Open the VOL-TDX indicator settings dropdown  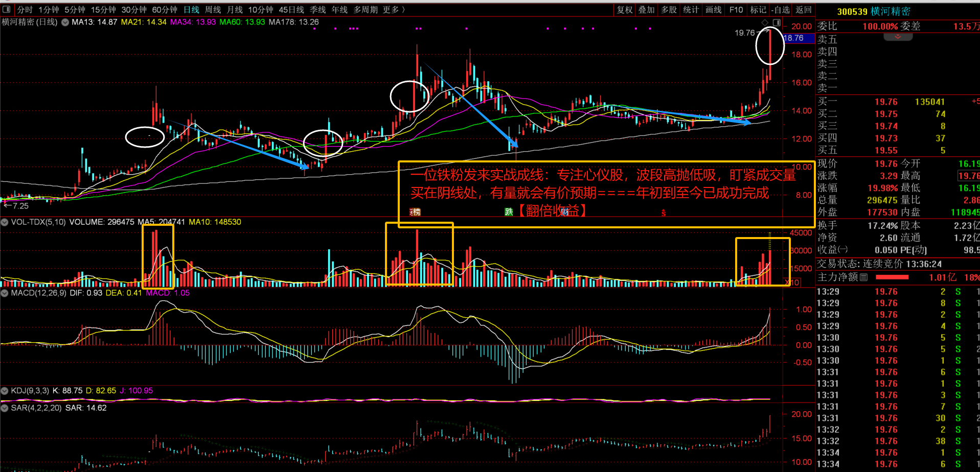[x=5, y=222]
